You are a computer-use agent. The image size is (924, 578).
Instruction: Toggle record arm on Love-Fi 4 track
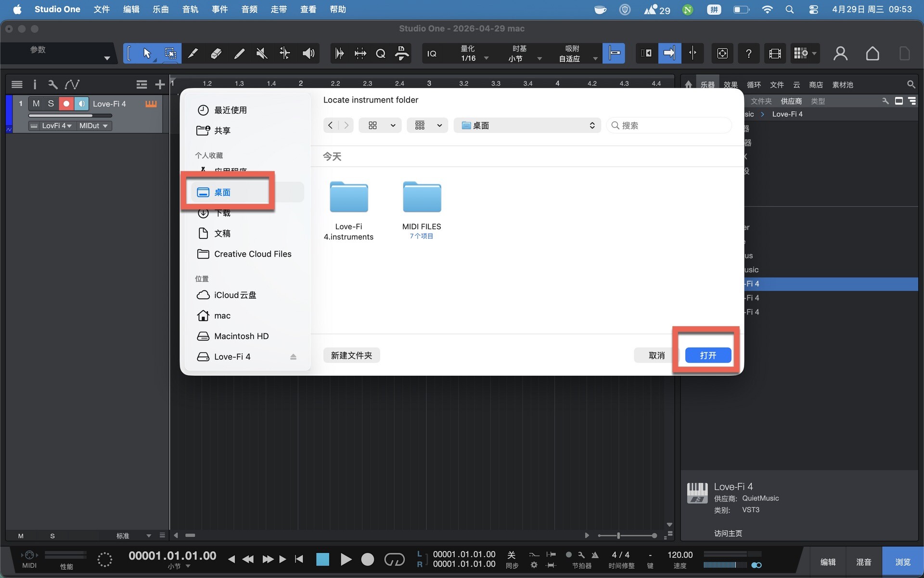pos(66,104)
